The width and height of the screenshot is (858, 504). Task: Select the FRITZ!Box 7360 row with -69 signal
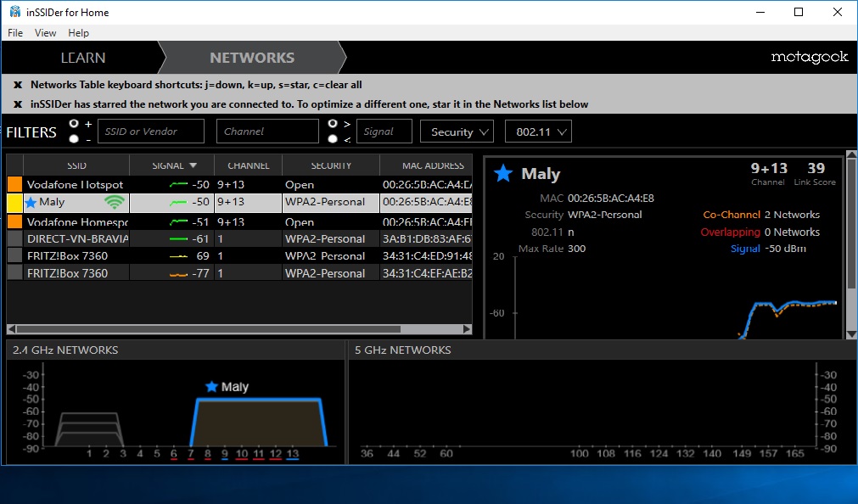pyautogui.click(x=239, y=255)
